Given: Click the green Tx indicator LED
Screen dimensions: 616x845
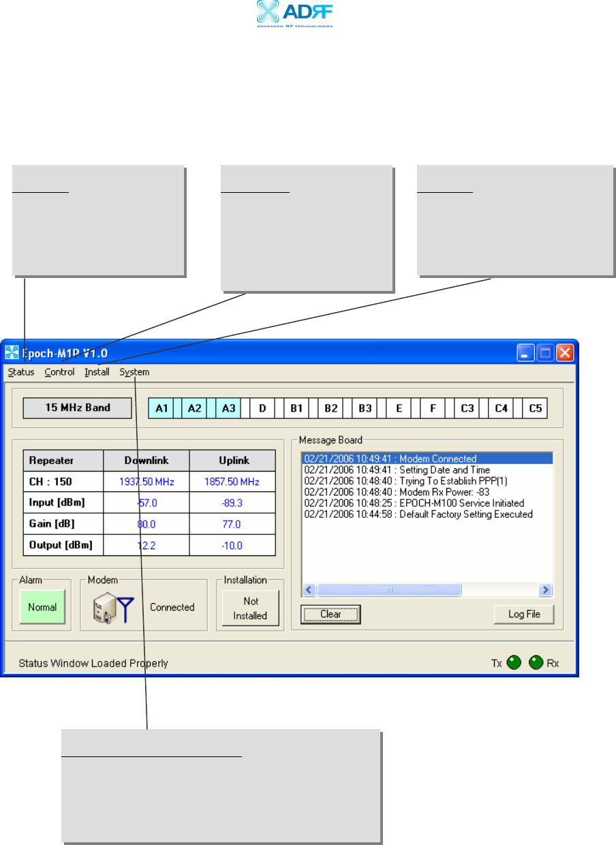Looking at the screenshot, I should (514, 662).
